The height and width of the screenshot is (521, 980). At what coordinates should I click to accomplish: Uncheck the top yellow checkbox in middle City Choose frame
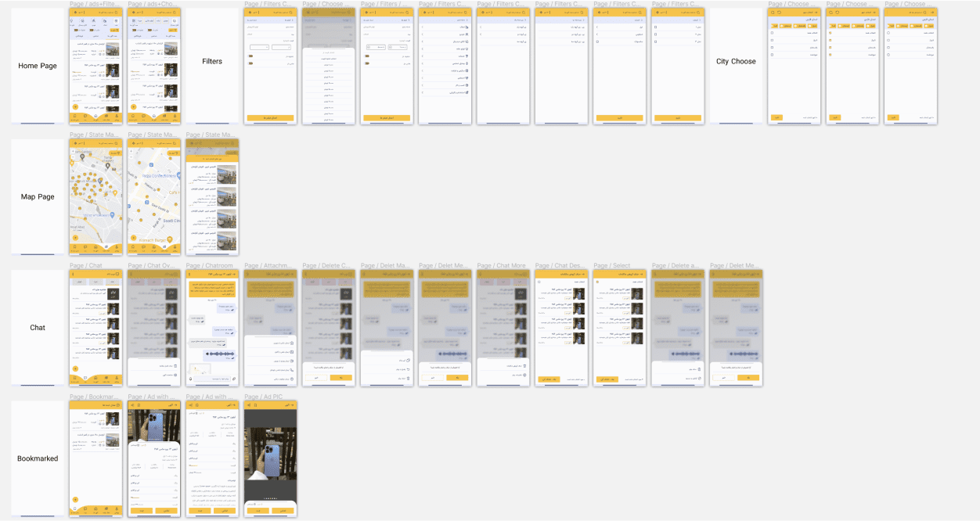[x=830, y=34]
